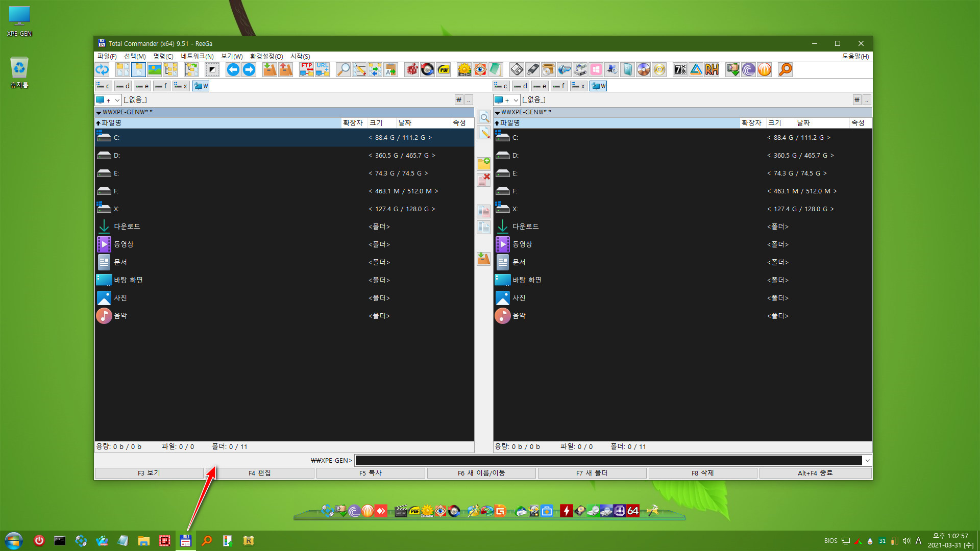This screenshot has width=980, height=551.
Task: Open the 파일(F) menu
Action: pyautogui.click(x=107, y=56)
